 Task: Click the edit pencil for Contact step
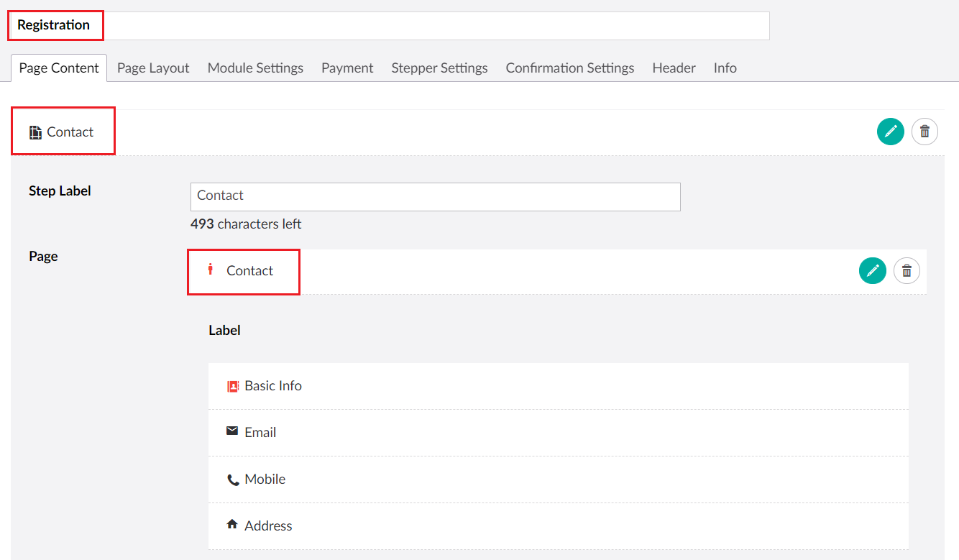click(x=890, y=132)
